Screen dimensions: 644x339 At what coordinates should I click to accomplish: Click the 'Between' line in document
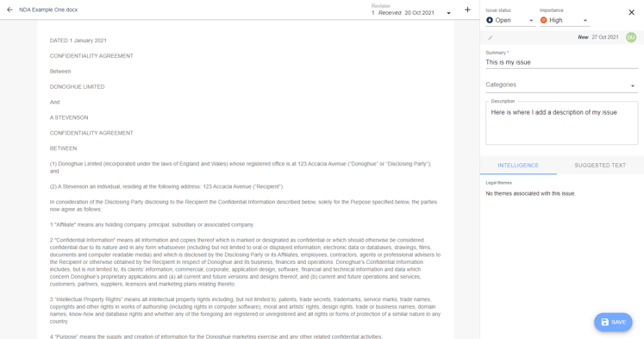(x=60, y=72)
